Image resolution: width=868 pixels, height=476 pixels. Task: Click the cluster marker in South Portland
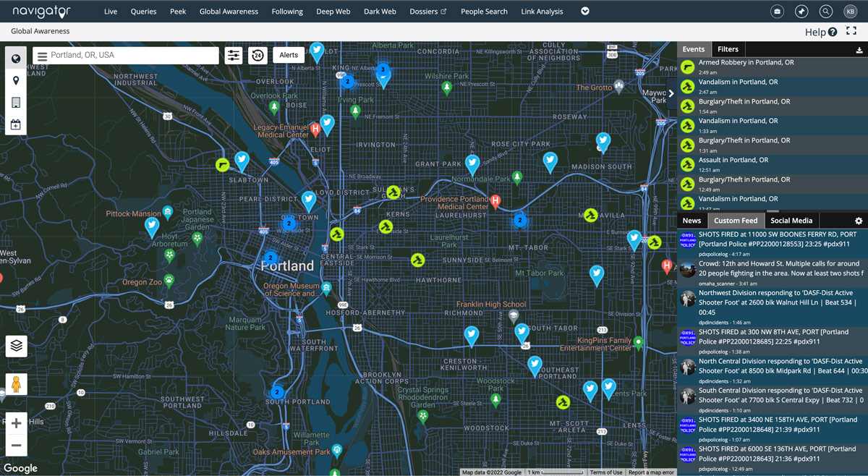(x=276, y=393)
